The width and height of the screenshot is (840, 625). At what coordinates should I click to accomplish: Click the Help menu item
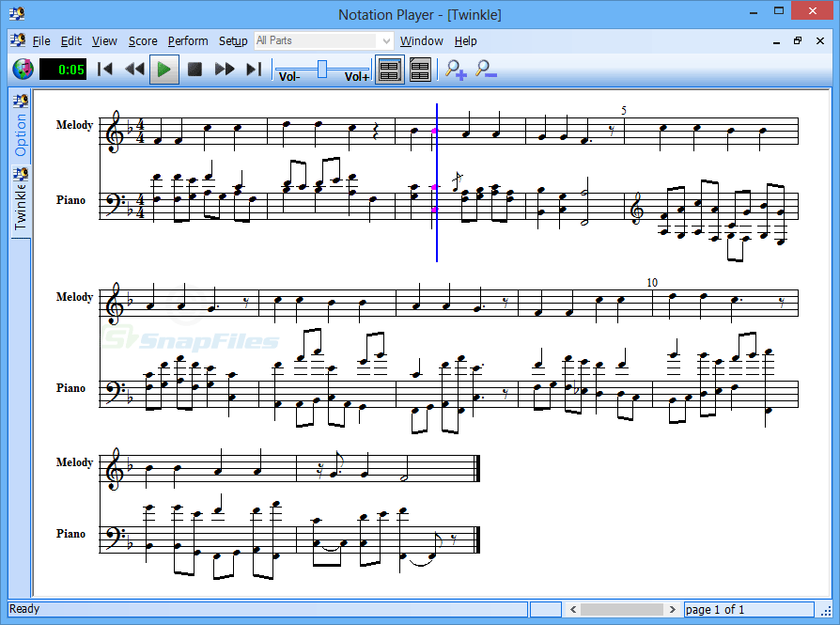coord(465,40)
